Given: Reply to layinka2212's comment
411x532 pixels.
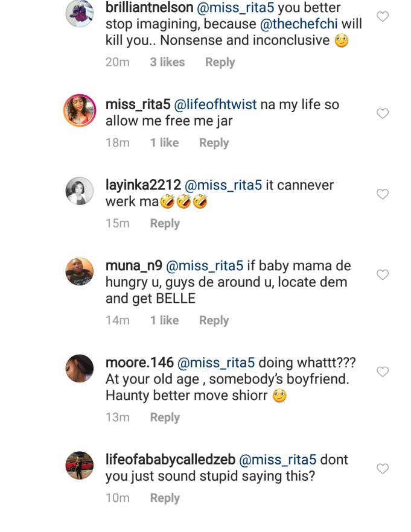Looking at the screenshot, I should (165, 224).
